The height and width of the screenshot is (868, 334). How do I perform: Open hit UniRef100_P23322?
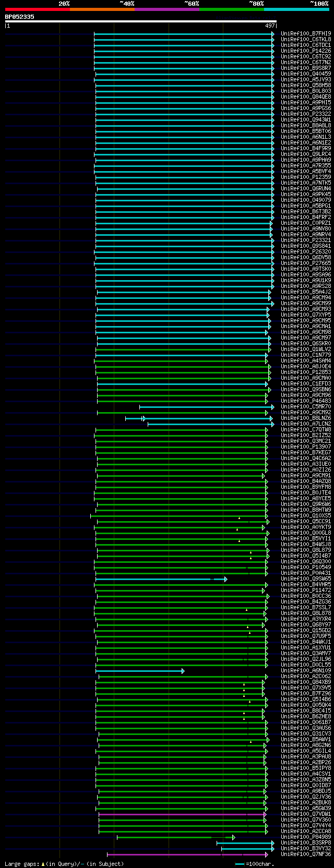click(x=306, y=114)
